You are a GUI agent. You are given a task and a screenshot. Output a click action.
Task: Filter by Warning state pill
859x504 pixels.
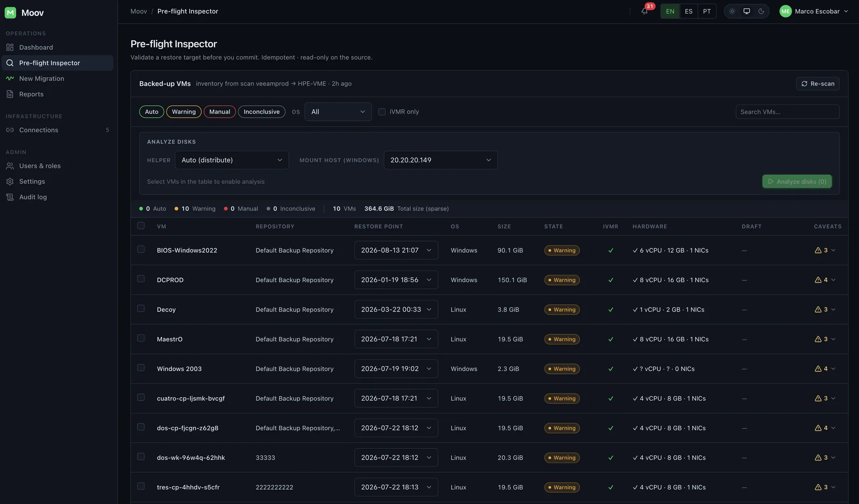click(x=184, y=112)
